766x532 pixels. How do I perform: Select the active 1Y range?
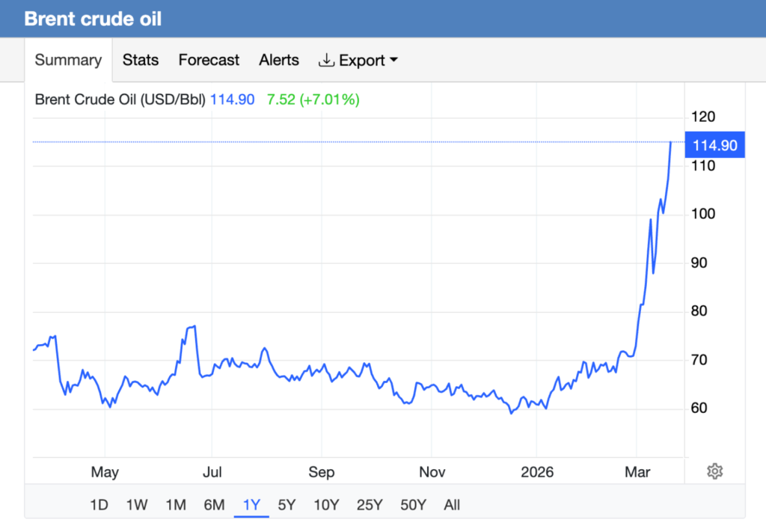click(251, 505)
